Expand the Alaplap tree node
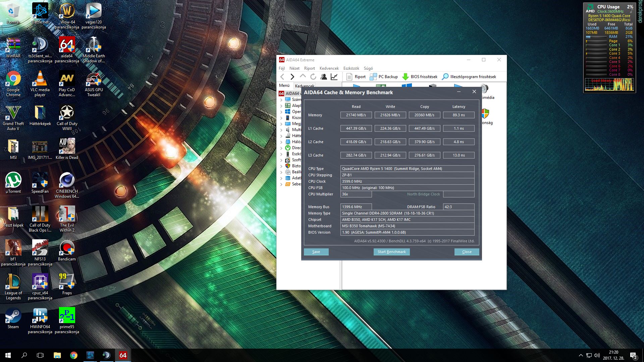Screen dimensions: 644x362 pyautogui.click(x=281, y=106)
